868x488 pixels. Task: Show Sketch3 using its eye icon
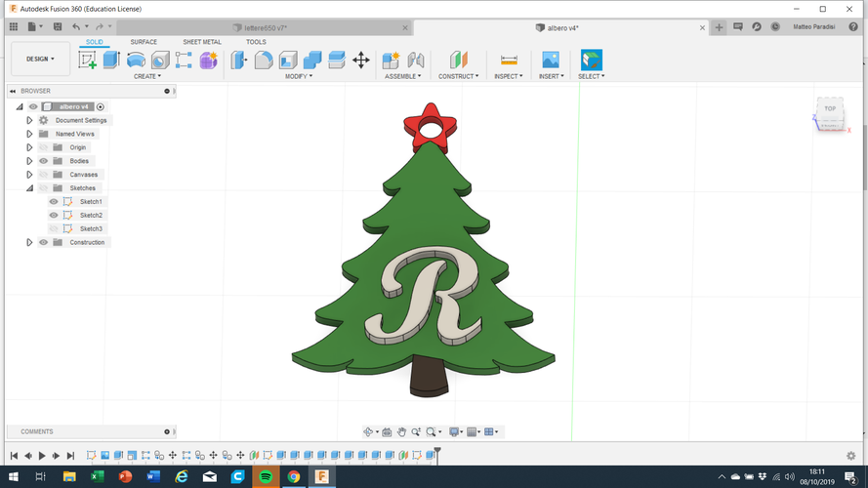54,228
